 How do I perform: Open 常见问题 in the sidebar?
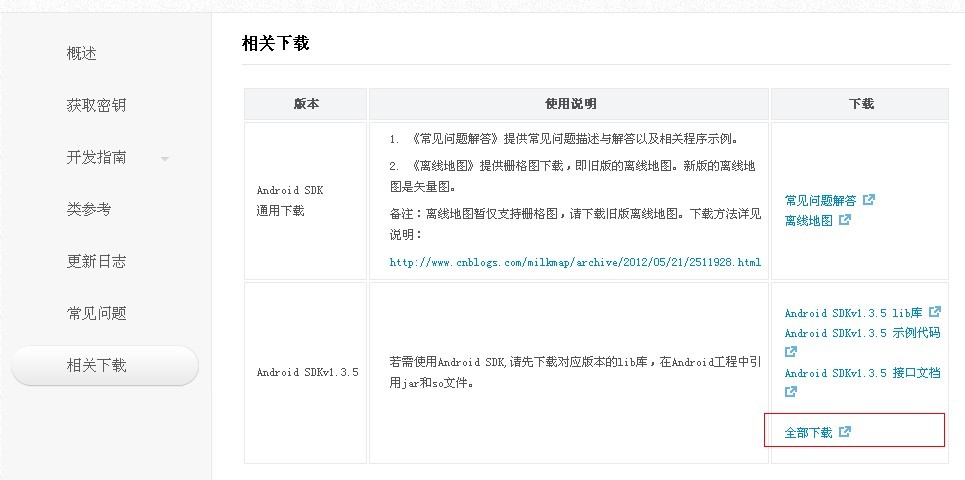point(96,313)
